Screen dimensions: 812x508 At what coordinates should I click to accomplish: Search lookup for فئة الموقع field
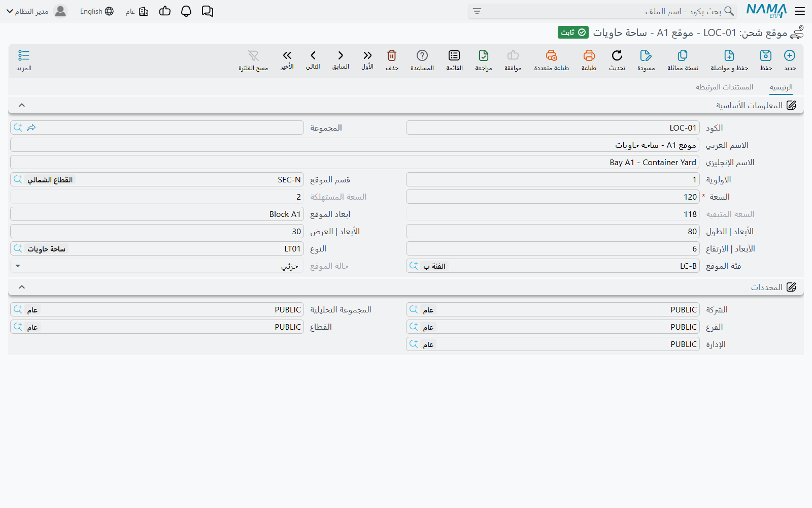click(414, 266)
